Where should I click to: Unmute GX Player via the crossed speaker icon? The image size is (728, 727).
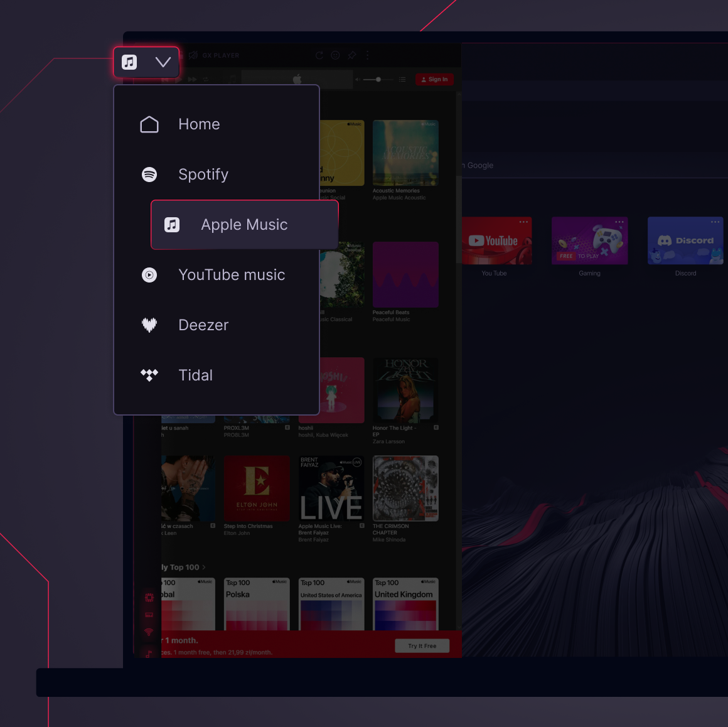click(193, 55)
